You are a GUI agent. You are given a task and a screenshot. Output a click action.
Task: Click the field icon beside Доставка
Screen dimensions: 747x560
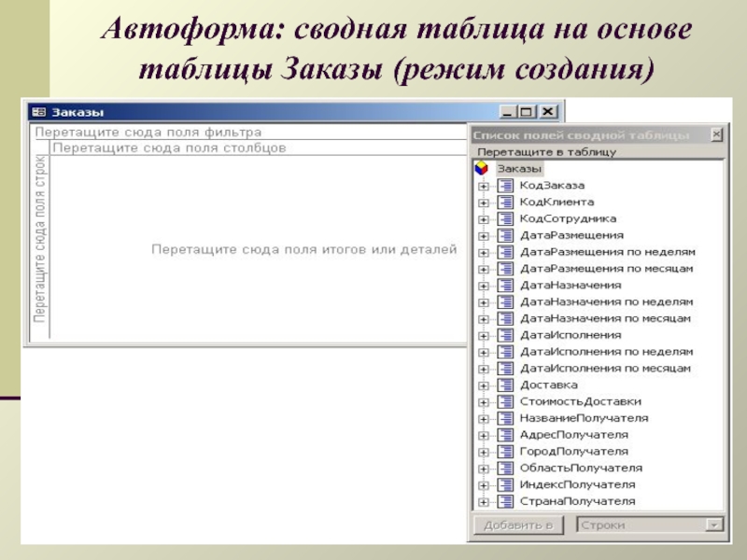pyautogui.click(x=506, y=385)
